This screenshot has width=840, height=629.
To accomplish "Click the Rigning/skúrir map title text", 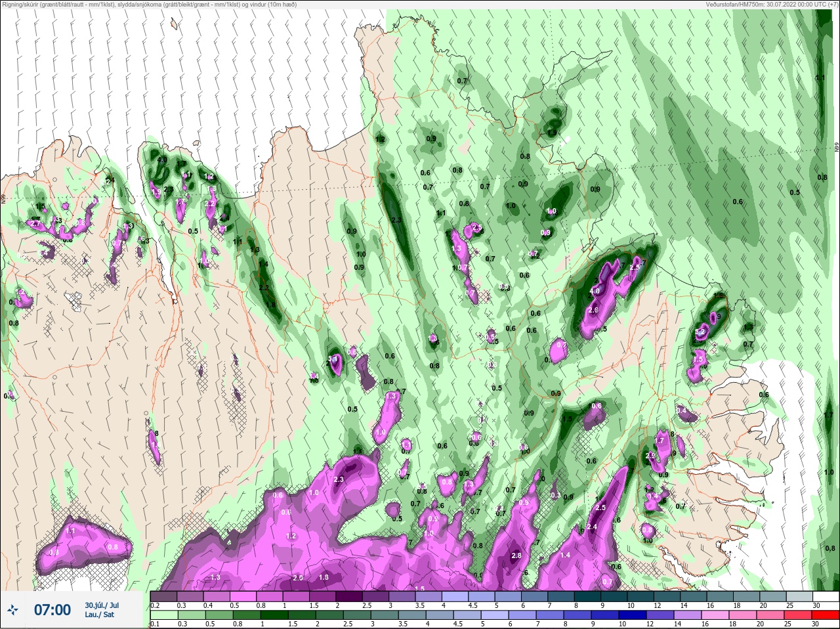I will tap(150, 4).
